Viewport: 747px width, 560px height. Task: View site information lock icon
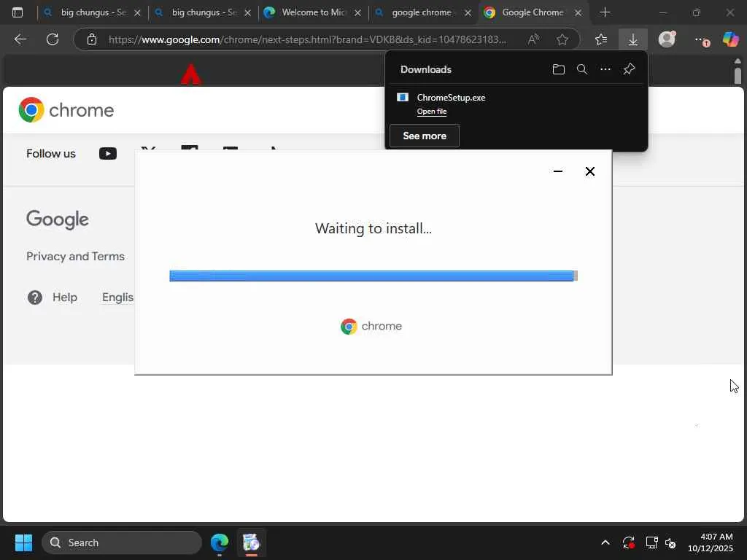click(92, 39)
